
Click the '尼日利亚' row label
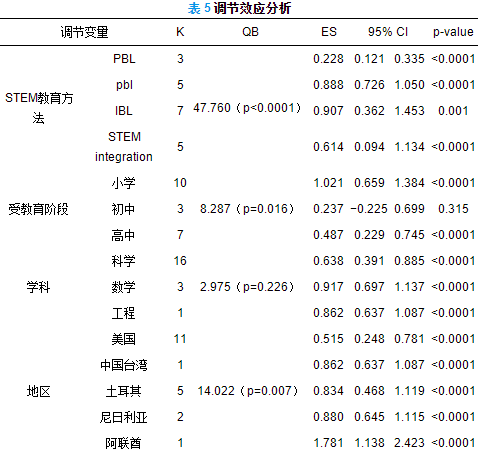pos(124,417)
